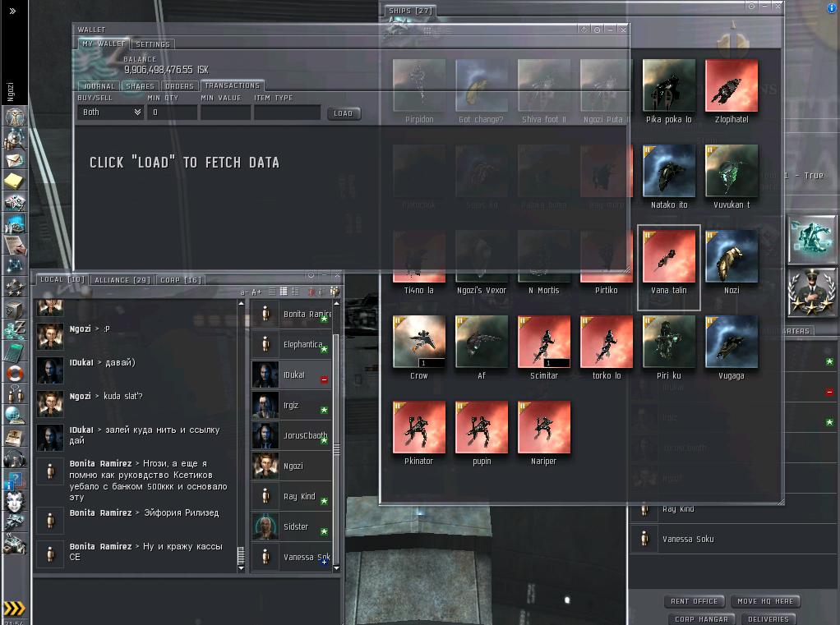Click the Load button in Wallet

point(344,113)
